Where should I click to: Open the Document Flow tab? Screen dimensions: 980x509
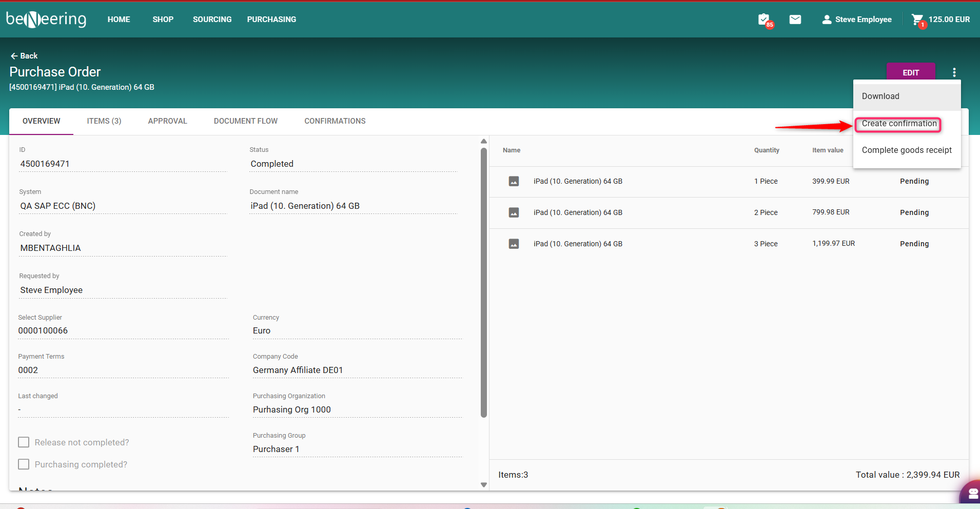pos(246,121)
